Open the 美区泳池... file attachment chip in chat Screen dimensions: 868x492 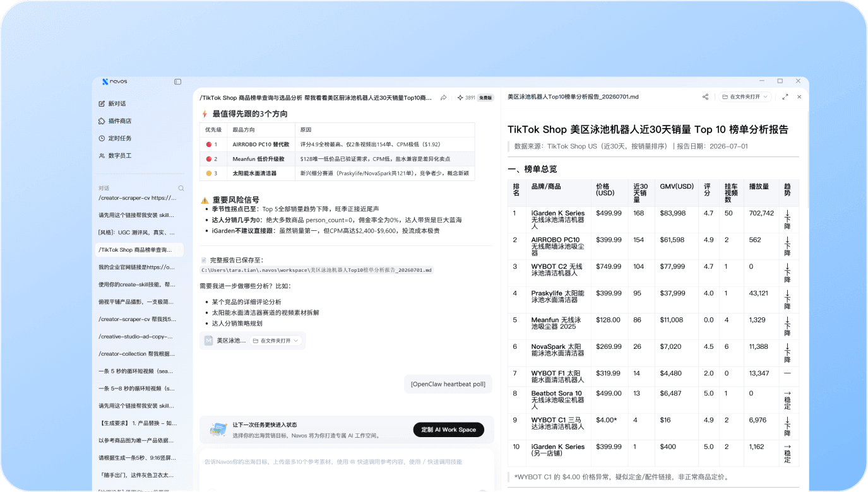[x=225, y=341]
